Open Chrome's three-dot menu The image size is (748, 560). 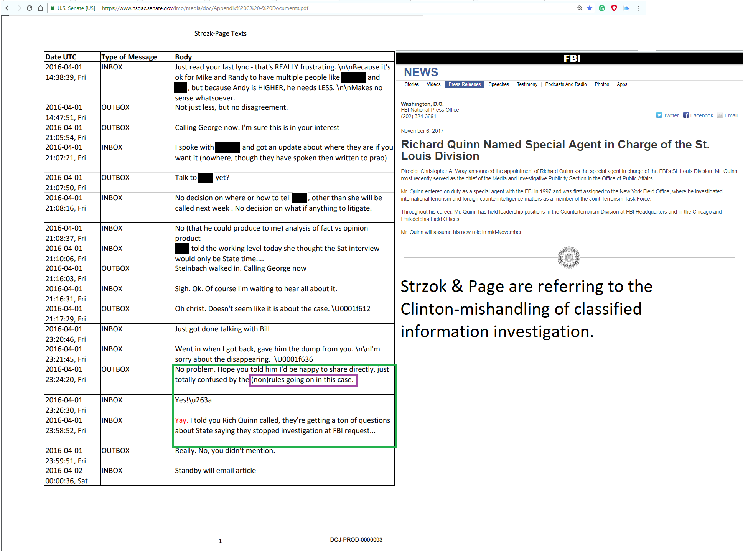tap(639, 8)
